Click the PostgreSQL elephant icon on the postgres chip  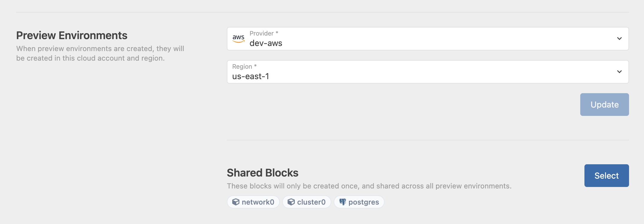coord(343,202)
